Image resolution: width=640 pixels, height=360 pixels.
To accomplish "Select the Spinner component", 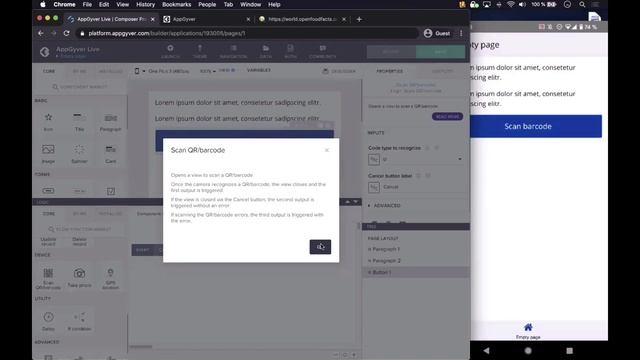I will (x=79, y=154).
